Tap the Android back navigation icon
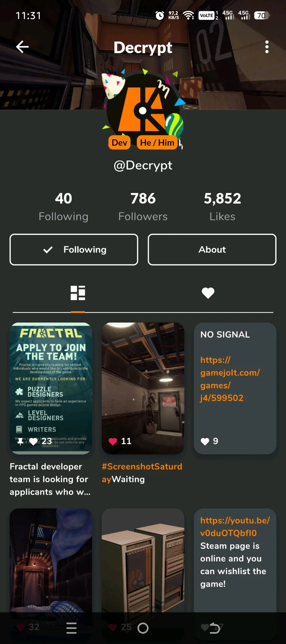Viewport: 286px width, 644px height. click(215, 628)
